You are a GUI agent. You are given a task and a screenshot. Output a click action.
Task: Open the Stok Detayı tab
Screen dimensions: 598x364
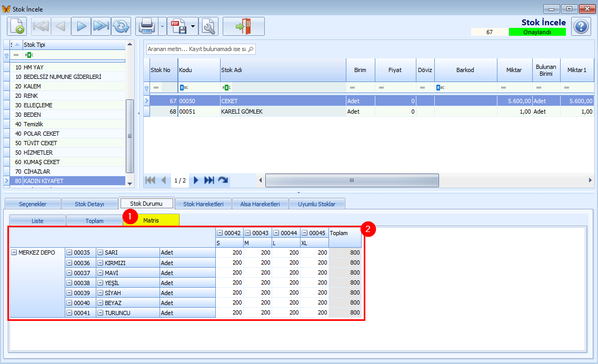coord(89,204)
